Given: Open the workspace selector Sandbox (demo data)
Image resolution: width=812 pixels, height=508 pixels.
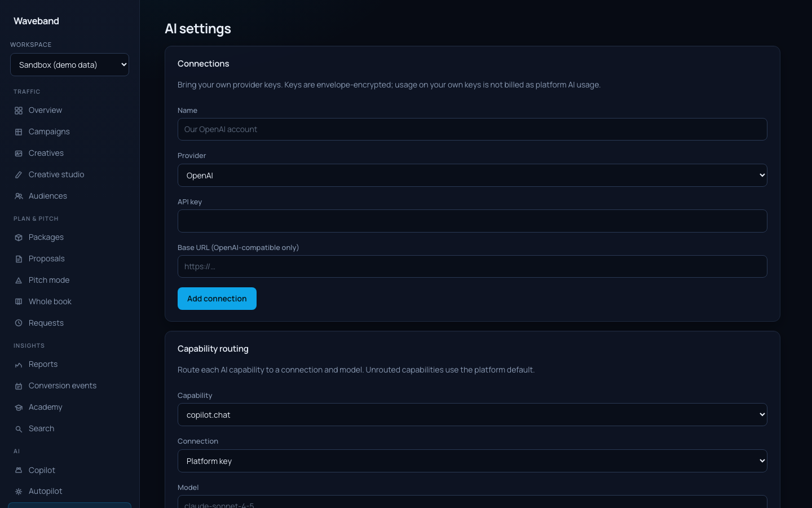Looking at the screenshot, I should coord(69,64).
